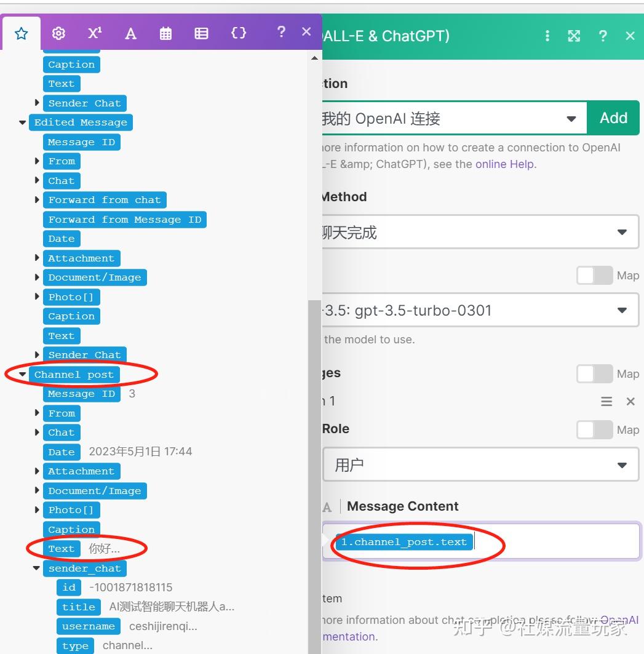
Task: Select the Forward from chat pill
Action: click(x=105, y=200)
